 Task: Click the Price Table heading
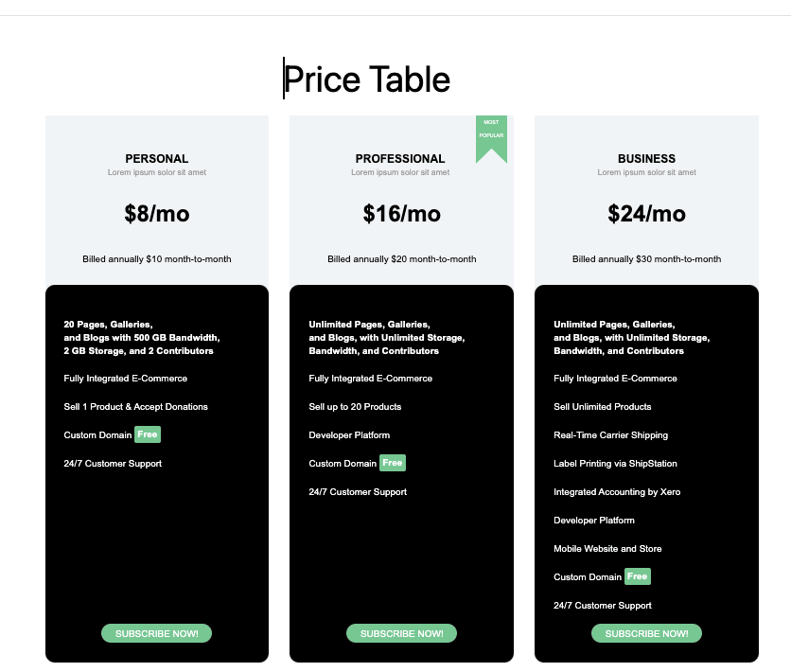[x=367, y=80]
